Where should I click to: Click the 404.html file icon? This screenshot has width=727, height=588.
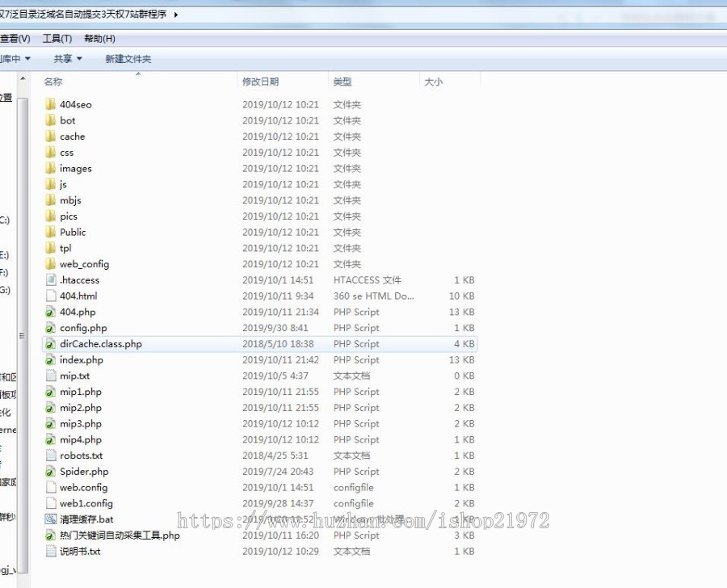pos(51,296)
